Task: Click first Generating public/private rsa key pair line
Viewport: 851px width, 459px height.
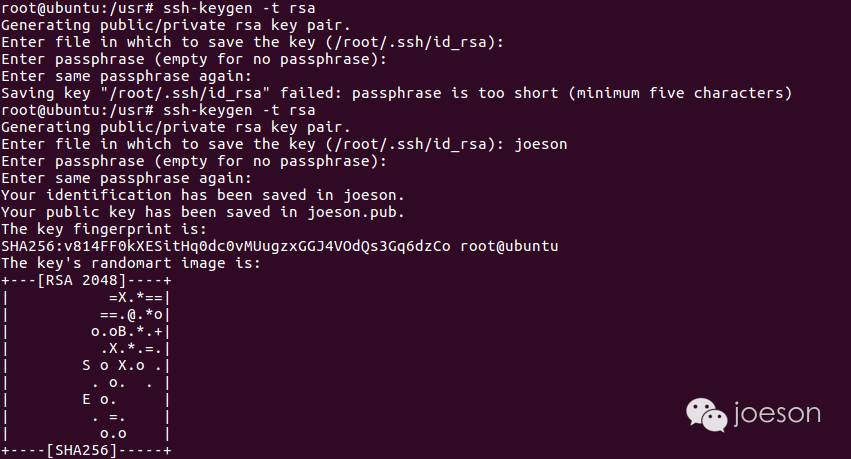Action: coord(176,25)
